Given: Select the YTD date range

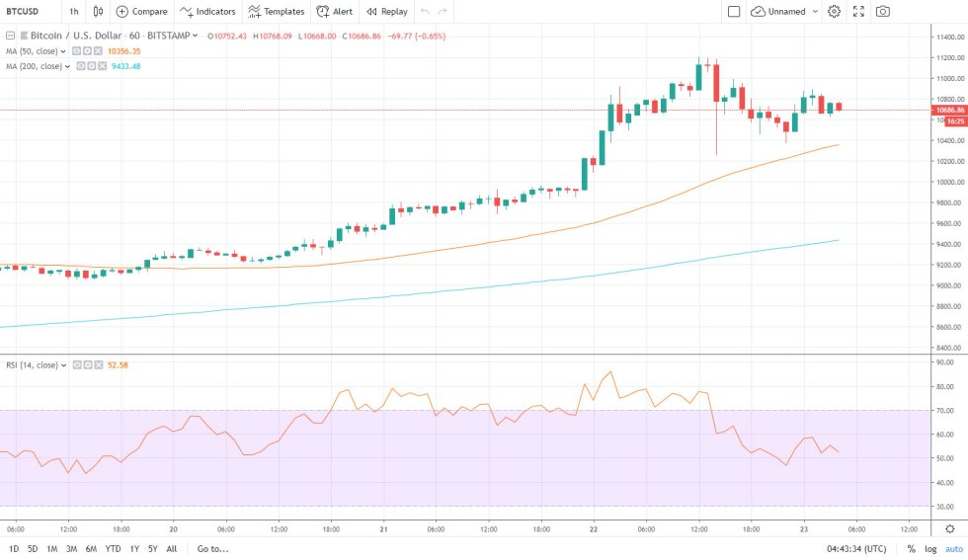Looking at the screenshot, I should 113,548.
